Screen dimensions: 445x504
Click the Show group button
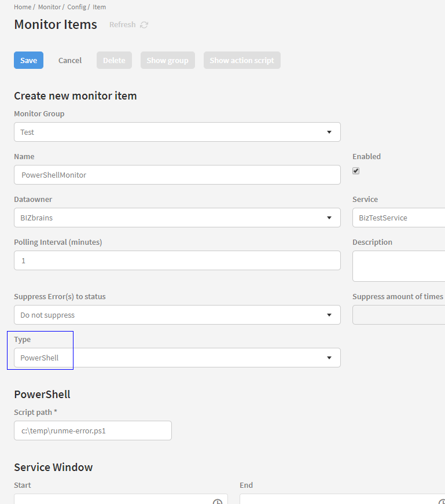167,60
